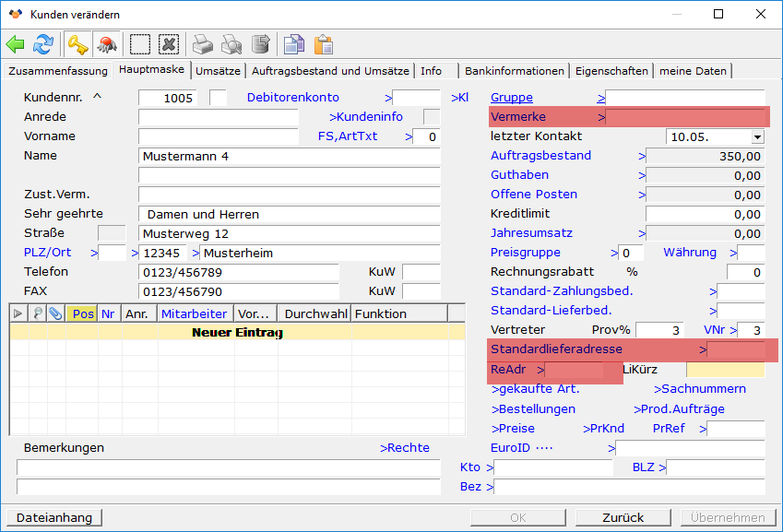Click the Mitarbeiter column header

pyautogui.click(x=194, y=313)
